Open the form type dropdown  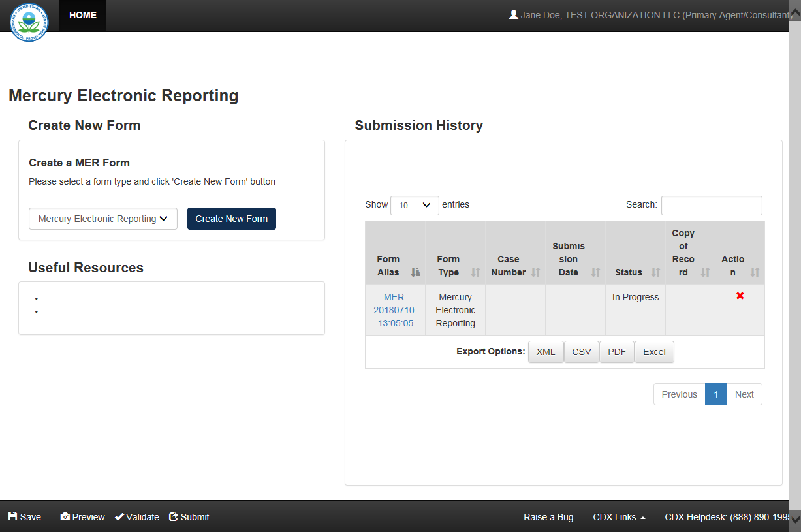[x=103, y=219]
